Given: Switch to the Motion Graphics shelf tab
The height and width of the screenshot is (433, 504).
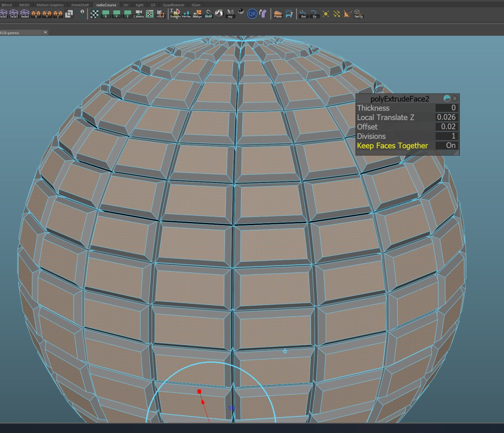Looking at the screenshot, I should 50,5.
